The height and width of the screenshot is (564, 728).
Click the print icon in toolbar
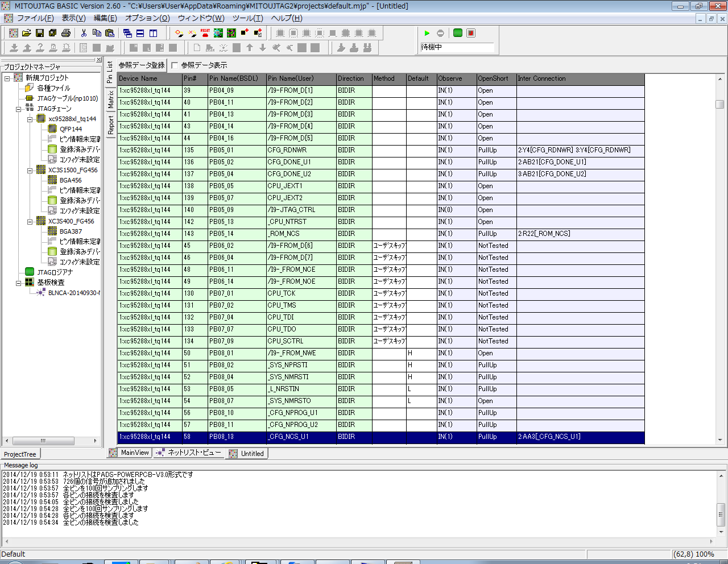[x=66, y=33]
